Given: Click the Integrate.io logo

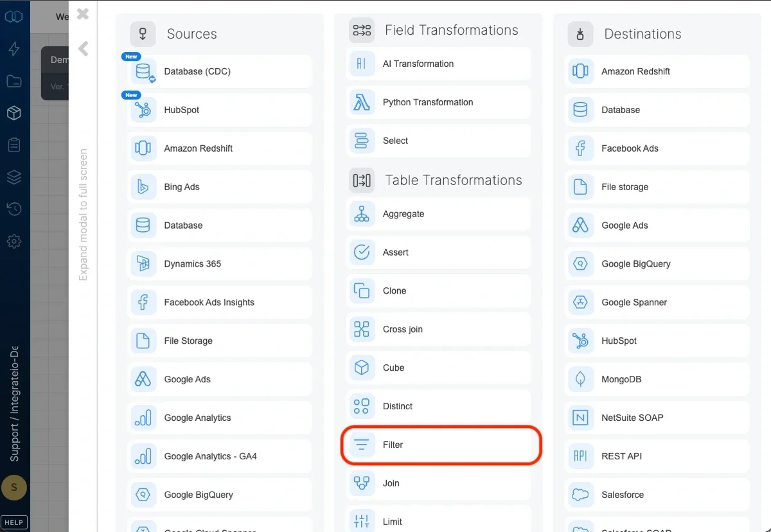Looking at the screenshot, I should [14, 17].
